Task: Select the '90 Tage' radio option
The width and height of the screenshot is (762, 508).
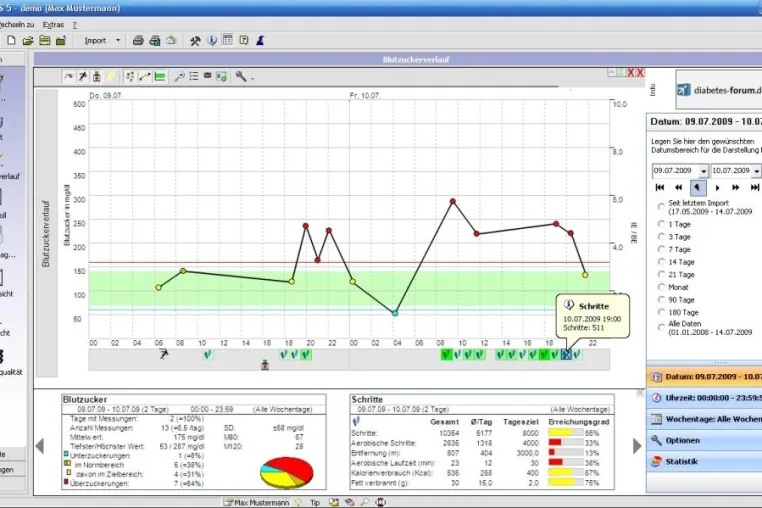Action: (661, 300)
